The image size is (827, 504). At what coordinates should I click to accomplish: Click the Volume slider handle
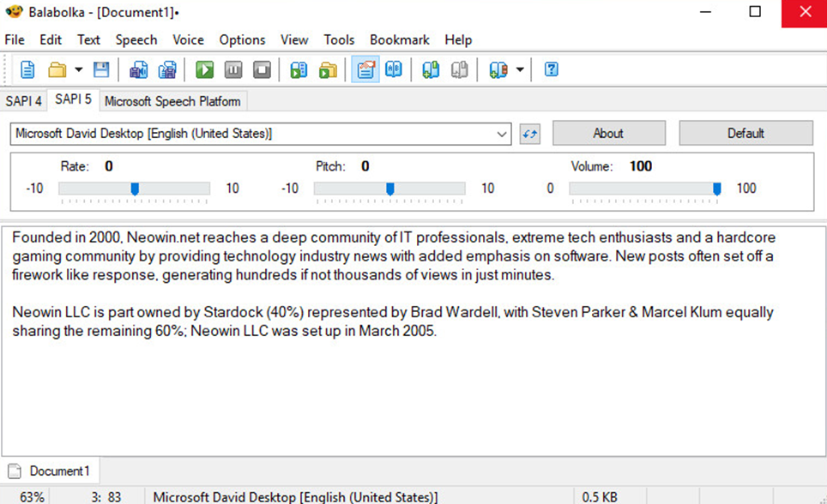pyautogui.click(x=717, y=189)
